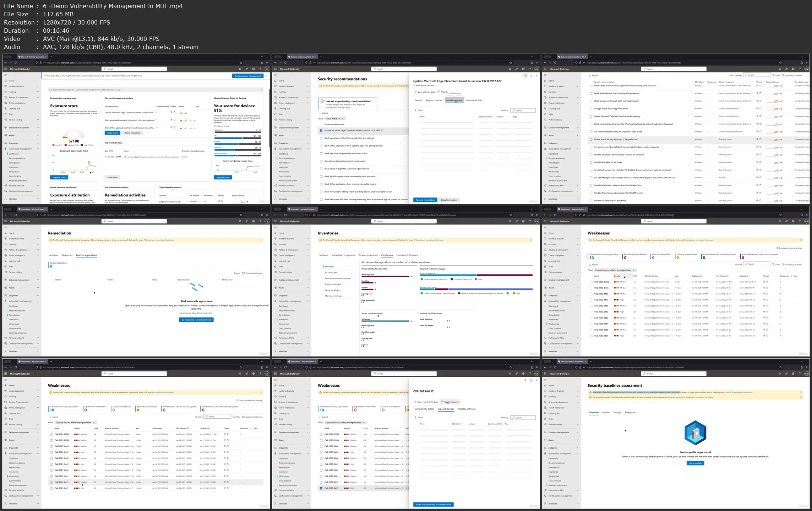812x511 pixels.
Task: Click Export above Security recommendations list
Action: point(323,113)
